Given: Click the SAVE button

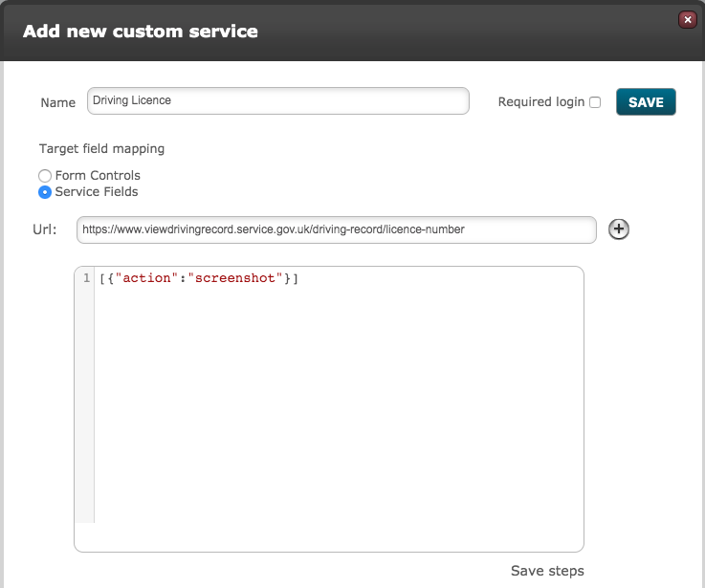Looking at the screenshot, I should pyautogui.click(x=646, y=102).
